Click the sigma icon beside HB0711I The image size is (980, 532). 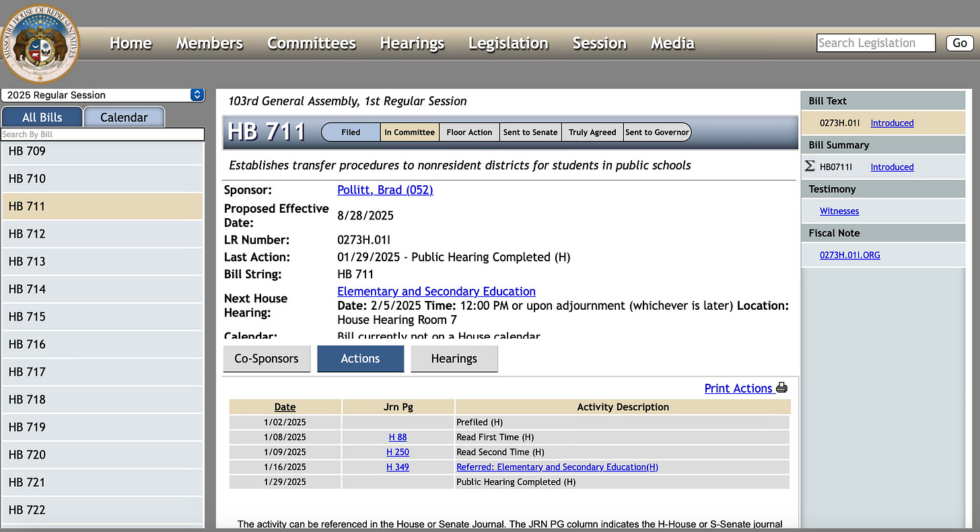point(810,166)
